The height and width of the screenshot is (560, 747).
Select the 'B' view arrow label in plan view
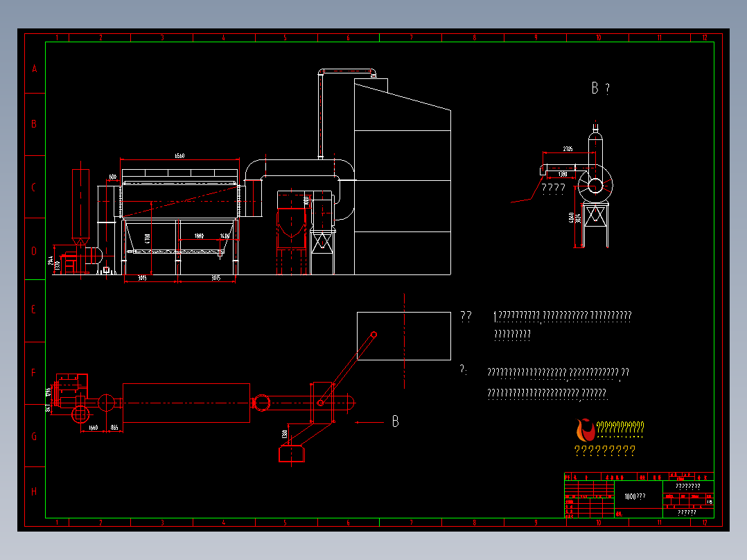pyautogui.click(x=396, y=421)
